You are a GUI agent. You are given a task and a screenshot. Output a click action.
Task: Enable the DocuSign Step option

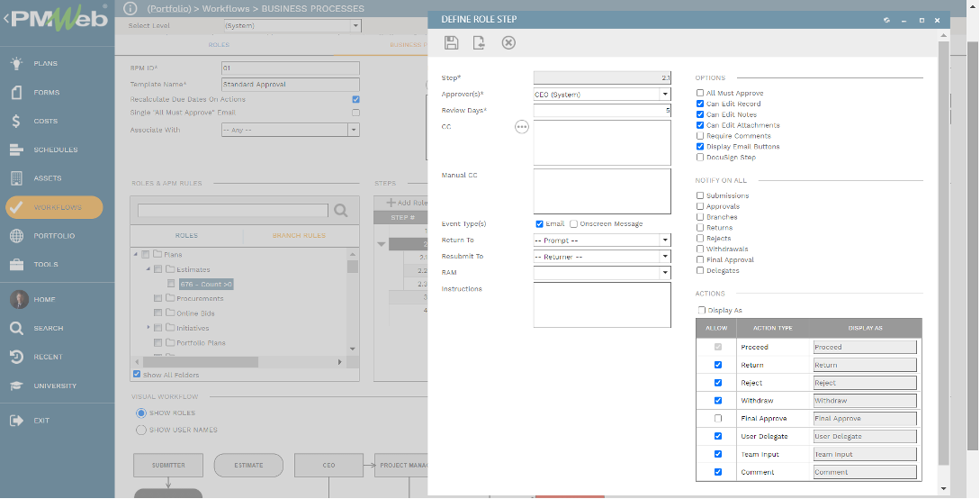pyautogui.click(x=700, y=157)
